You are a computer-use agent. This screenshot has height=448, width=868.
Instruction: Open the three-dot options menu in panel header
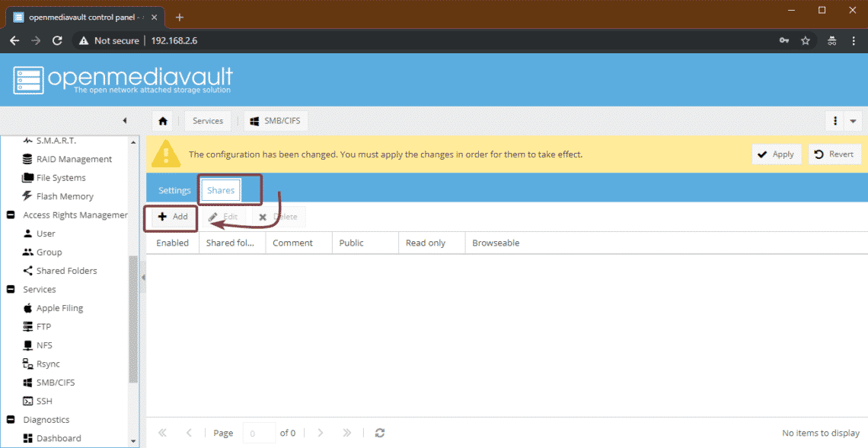click(834, 121)
